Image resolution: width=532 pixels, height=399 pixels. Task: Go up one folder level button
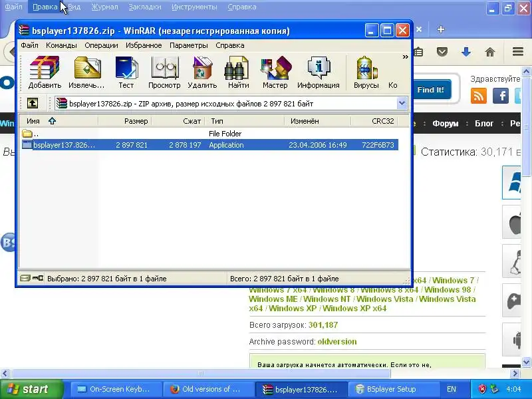(x=33, y=103)
